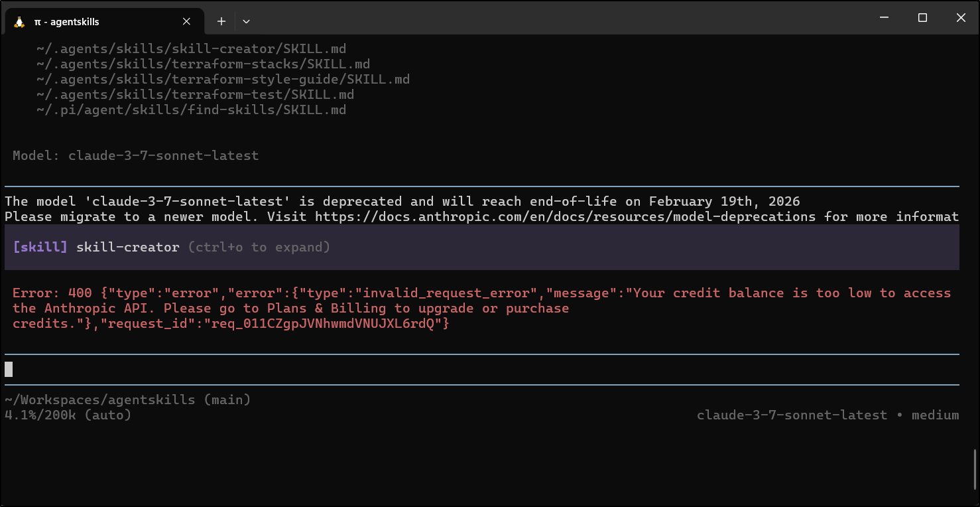980x507 pixels.
Task: Click the find-skills/SKILL.md path
Action: point(191,110)
